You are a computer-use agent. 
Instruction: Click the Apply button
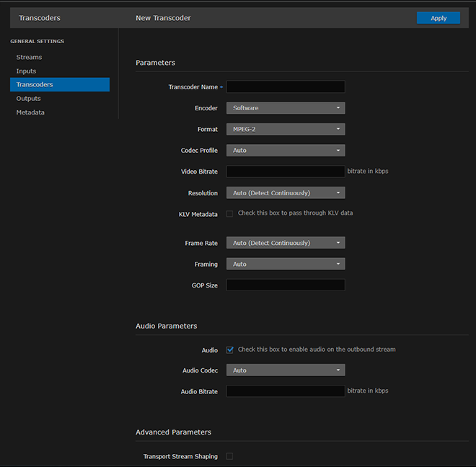(x=438, y=18)
